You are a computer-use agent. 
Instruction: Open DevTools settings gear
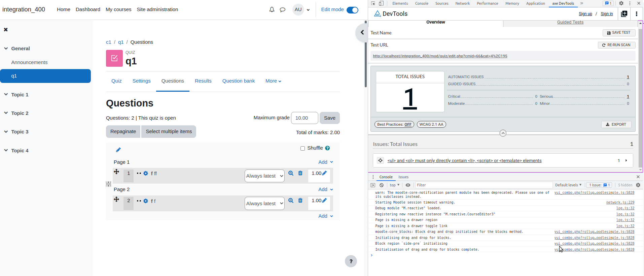tap(621, 3)
